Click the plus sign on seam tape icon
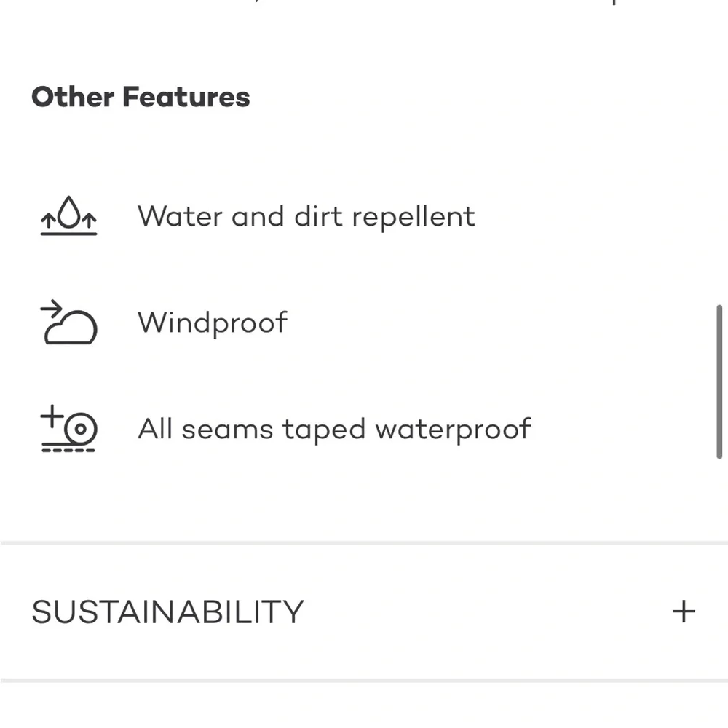Screen dimensions: 728x728 (x=52, y=416)
